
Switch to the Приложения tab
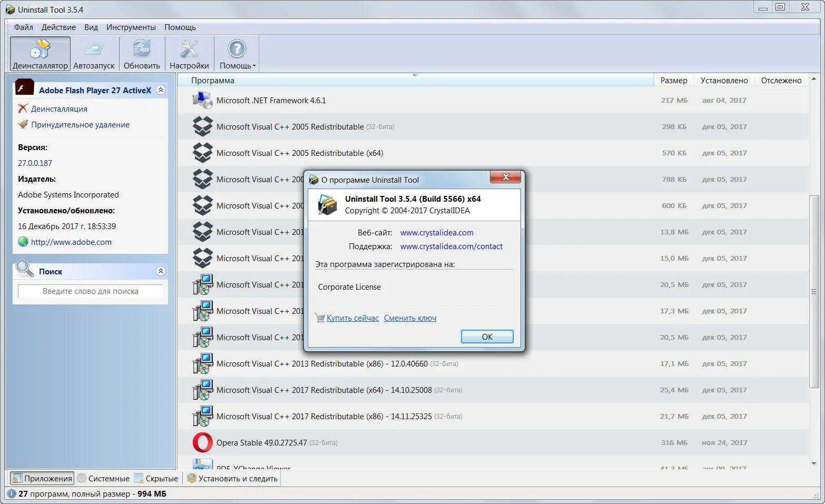click(x=42, y=478)
